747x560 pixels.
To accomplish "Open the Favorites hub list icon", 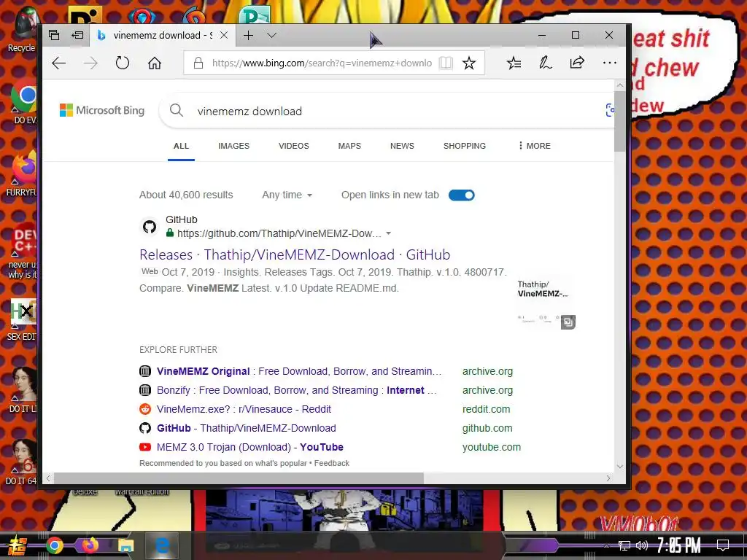I will (x=514, y=63).
